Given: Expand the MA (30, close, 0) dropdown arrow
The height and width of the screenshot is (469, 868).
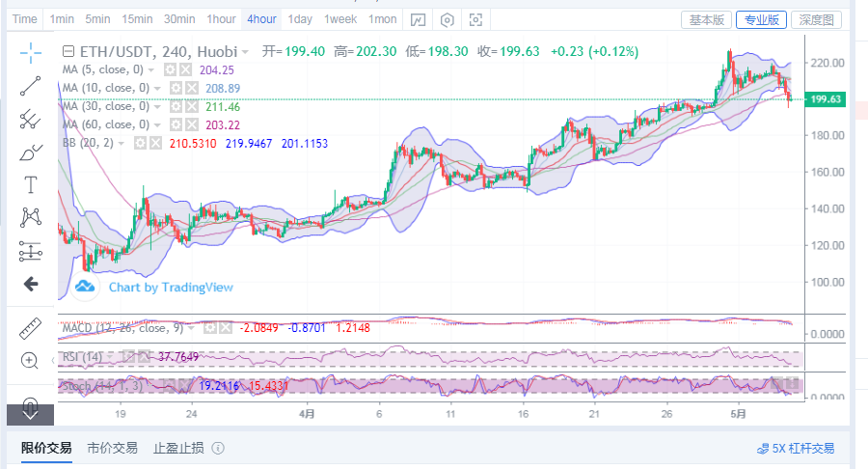Looking at the screenshot, I should coord(156,106).
